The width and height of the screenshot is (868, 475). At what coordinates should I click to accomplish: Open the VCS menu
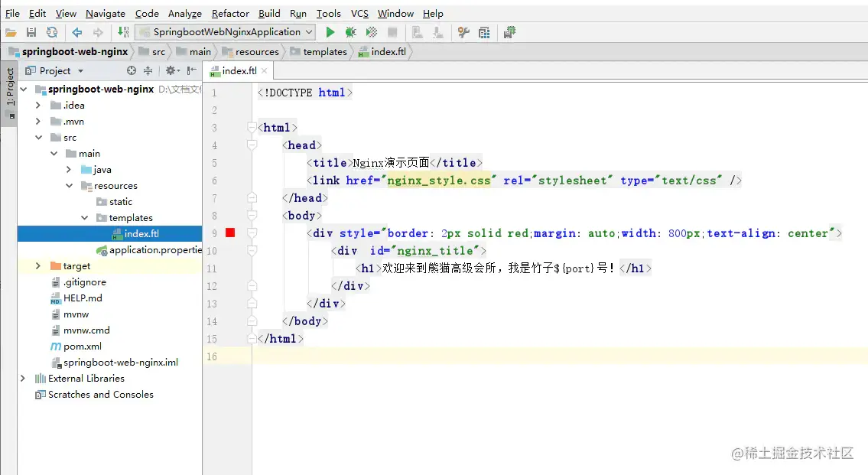[x=359, y=13]
